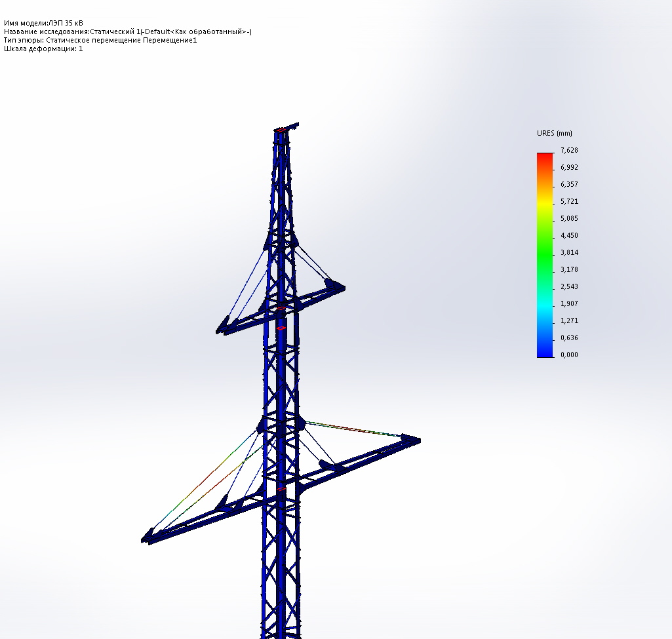Click the 3,814 legend value
The height and width of the screenshot is (639, 672).
(569, 253)
